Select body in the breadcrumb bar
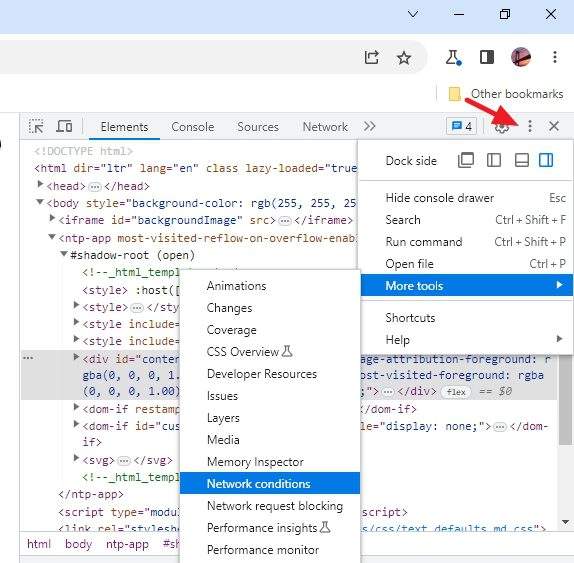Image resolution: width=574 pixels, height=563 pixels. [x=78, y=544]
